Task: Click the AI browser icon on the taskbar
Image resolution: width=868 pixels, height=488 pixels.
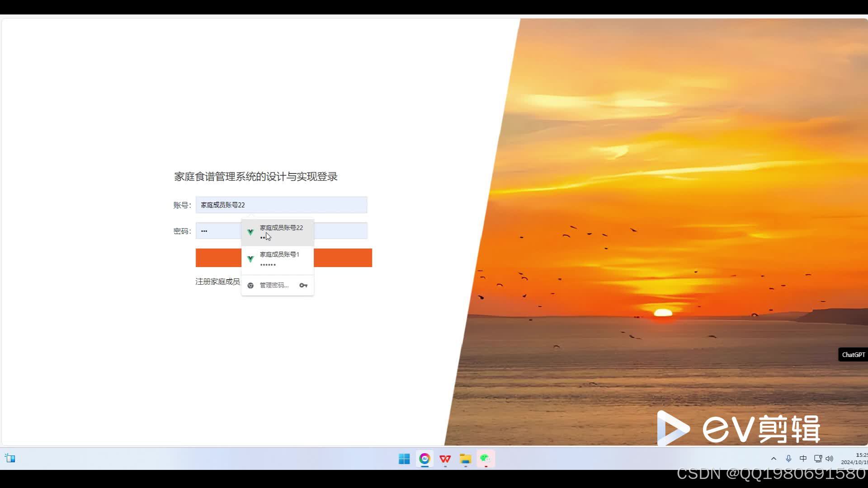Action: (425, 459)
